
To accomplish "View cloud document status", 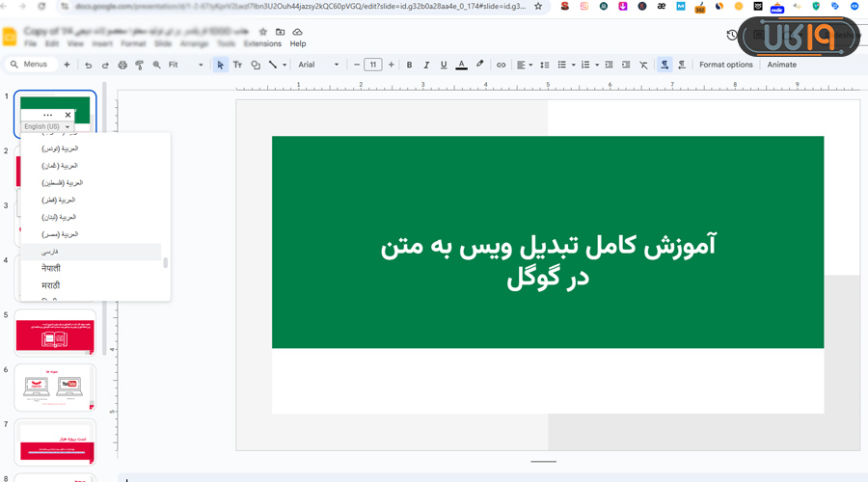I will (297, 32).
